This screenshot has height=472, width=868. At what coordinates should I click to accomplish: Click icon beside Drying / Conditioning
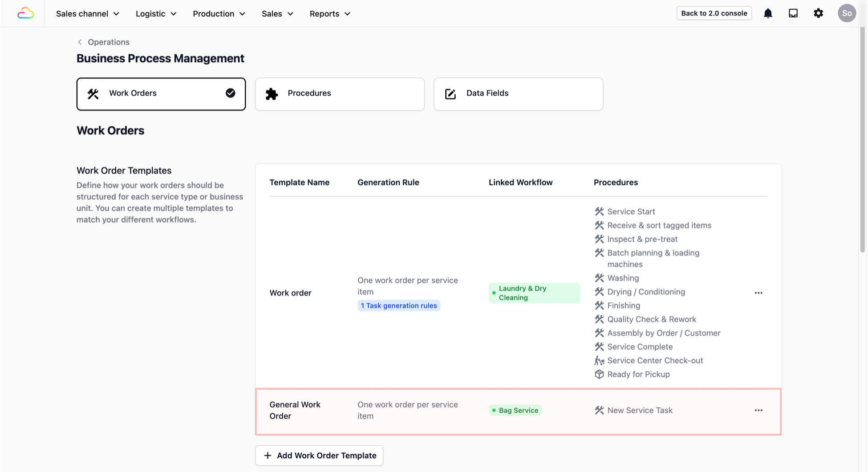click(599, 292)
